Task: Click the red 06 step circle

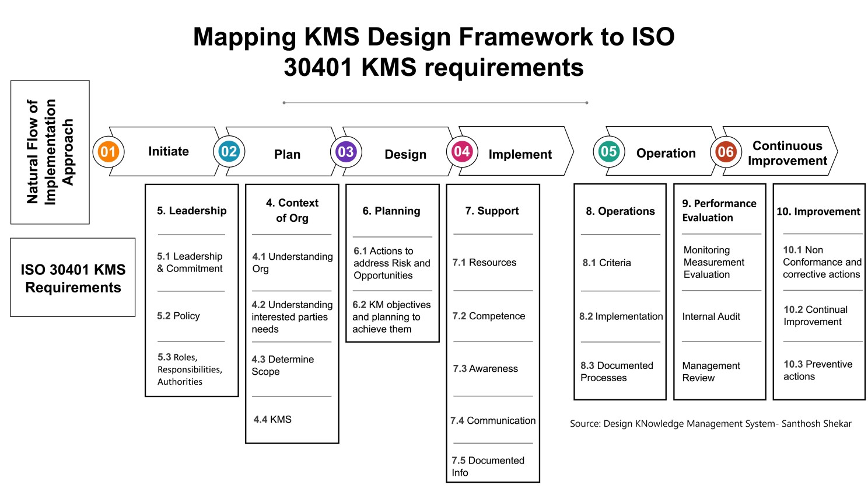Action: [x=726, y=152]
